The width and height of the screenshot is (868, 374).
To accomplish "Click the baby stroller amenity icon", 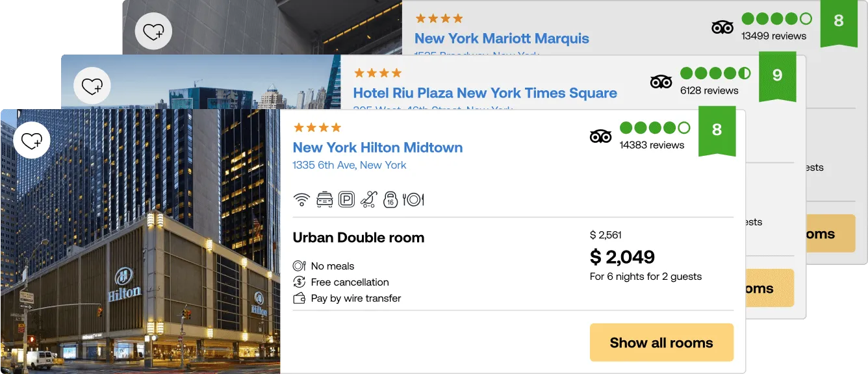I will 369,199.
